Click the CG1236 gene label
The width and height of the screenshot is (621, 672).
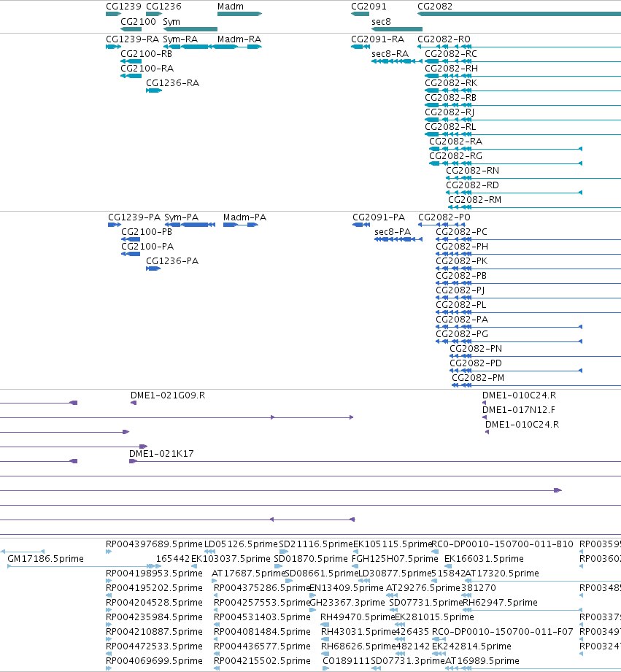pos(163,7)
